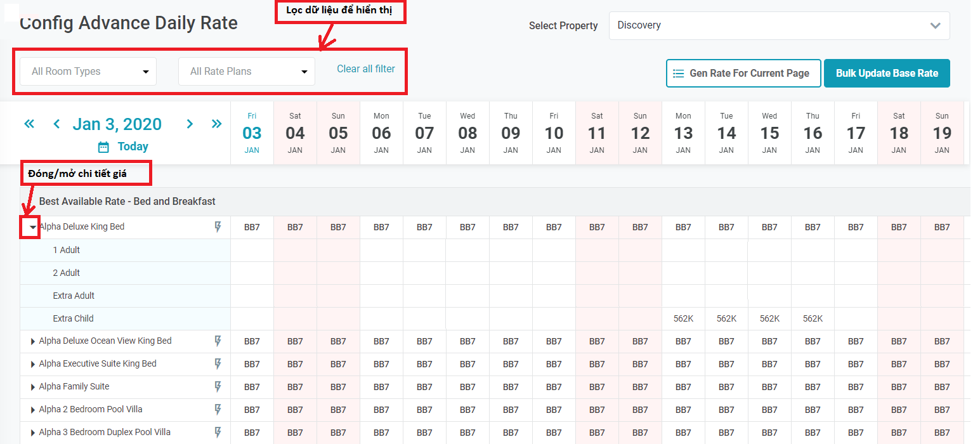Open the All Room Types dropdown

point(88,72)
